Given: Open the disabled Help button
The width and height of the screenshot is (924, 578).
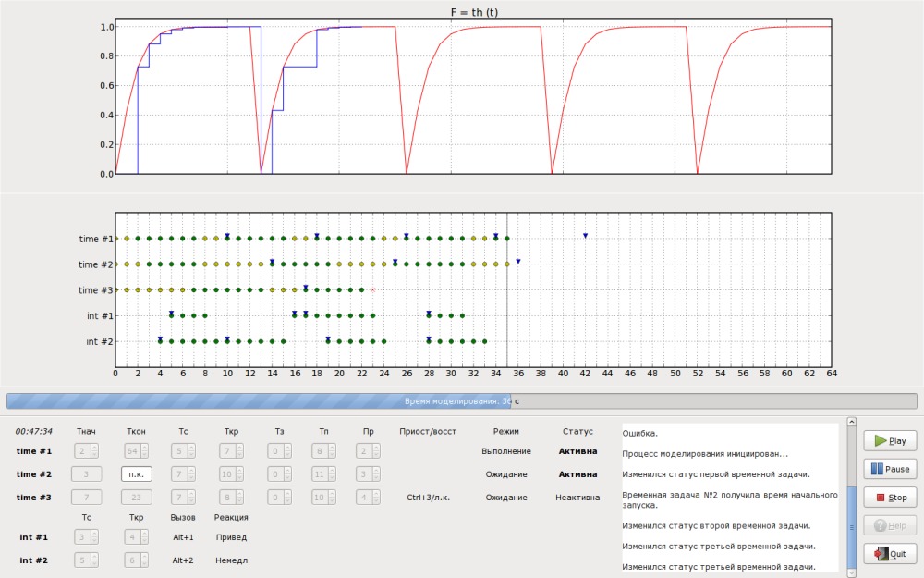Looking at the screenshot, I should 890,525.
